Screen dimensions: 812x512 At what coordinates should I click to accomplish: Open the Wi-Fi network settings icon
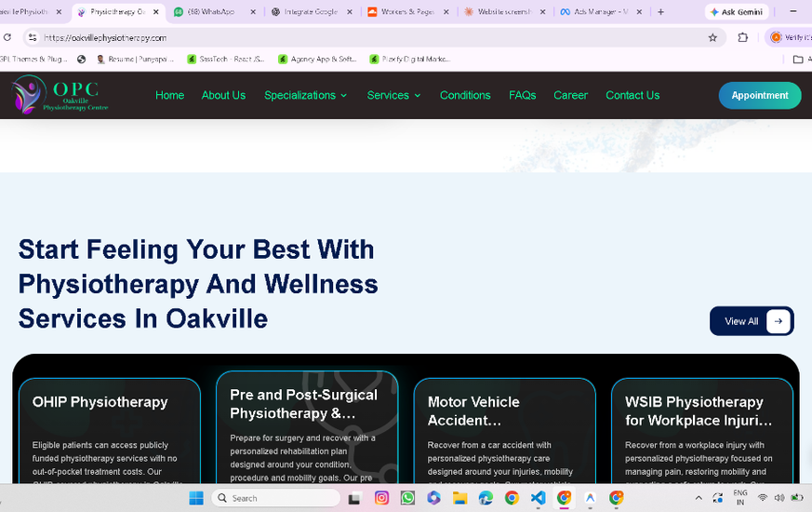[x=763, y=498]
